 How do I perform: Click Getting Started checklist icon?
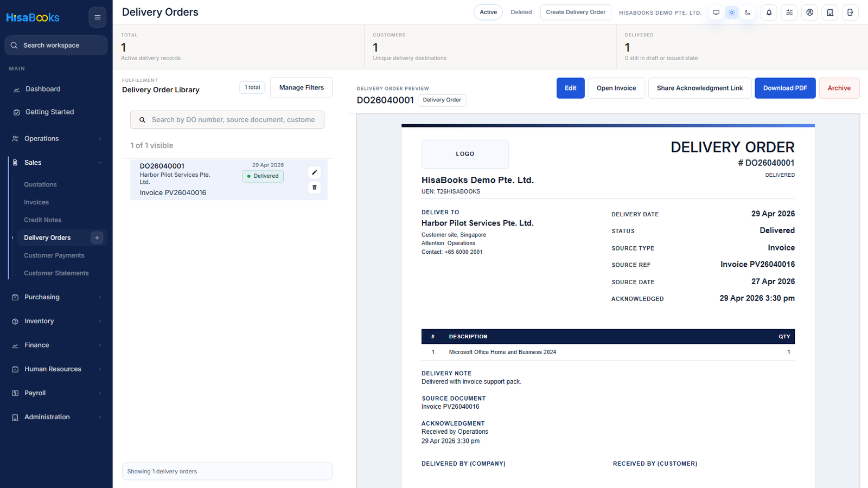[x=16, y=112]
